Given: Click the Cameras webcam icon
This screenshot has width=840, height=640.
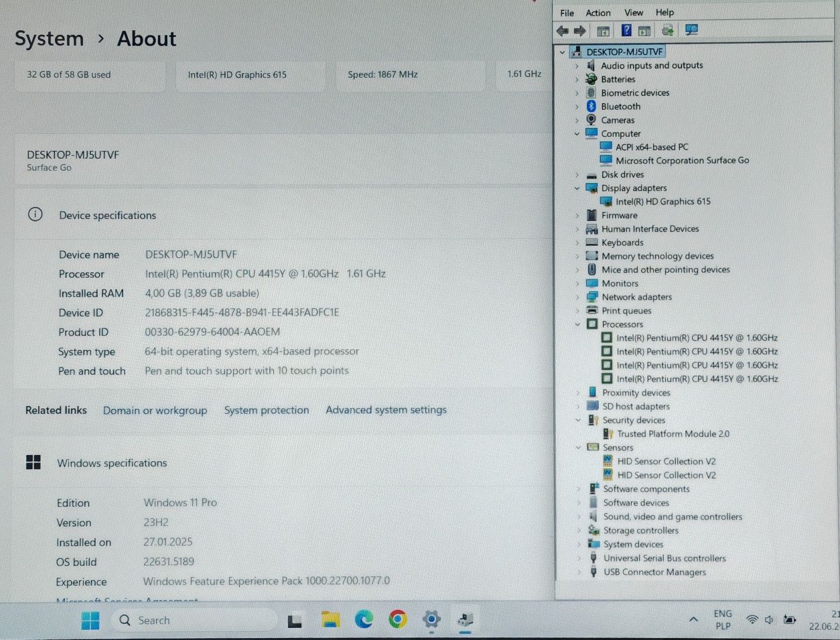Looking at the screenshot, I should (x=591, y=120).
